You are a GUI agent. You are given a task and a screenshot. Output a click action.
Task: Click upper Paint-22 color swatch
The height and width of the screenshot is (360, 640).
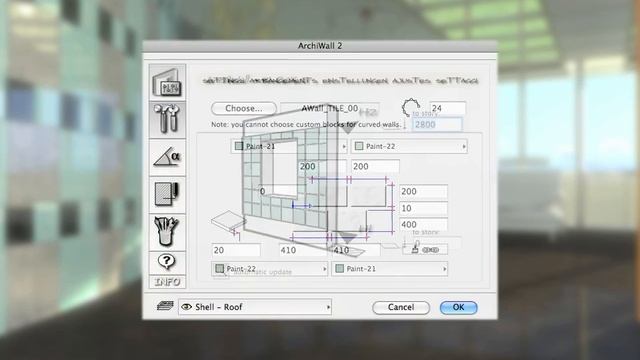pyautogui.click(x=359, y=146)
